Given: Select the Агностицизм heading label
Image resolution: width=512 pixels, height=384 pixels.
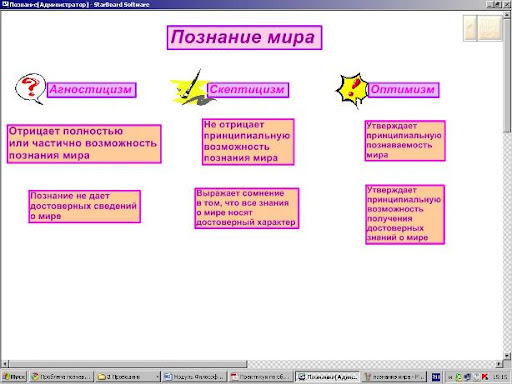Looking at the screenshot, I should coord(91,90).
